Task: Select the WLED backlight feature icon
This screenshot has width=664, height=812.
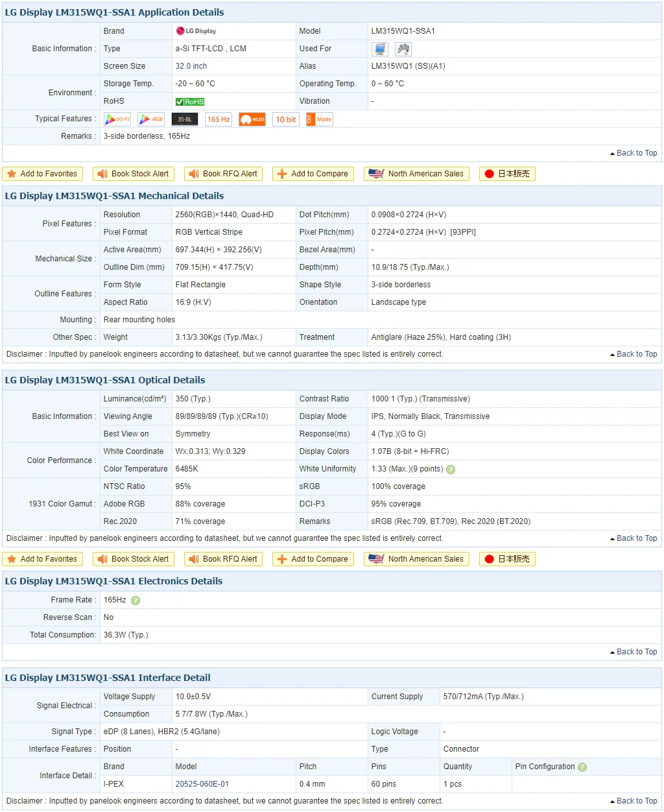Action: tap(252, 119)
